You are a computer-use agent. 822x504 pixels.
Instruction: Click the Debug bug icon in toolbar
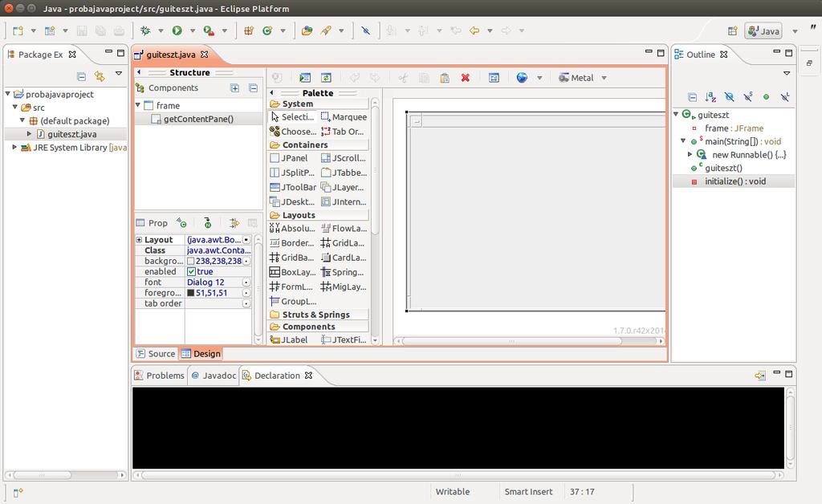[x=146, y=30]
